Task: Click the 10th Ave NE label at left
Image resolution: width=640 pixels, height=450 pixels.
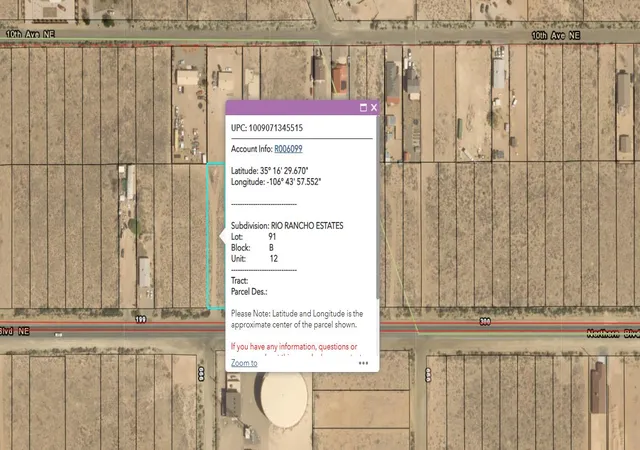Action: [x=31, y=34]
